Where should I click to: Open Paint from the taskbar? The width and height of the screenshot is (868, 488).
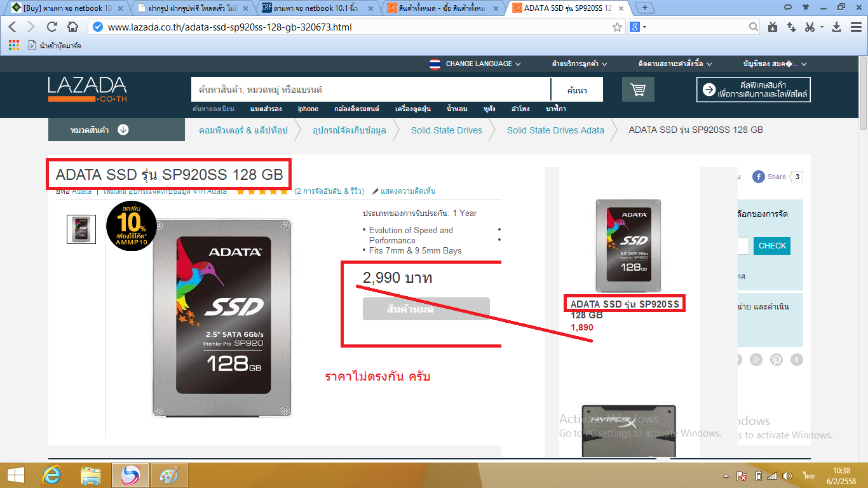pyautogui.click(x=169, y=475)
